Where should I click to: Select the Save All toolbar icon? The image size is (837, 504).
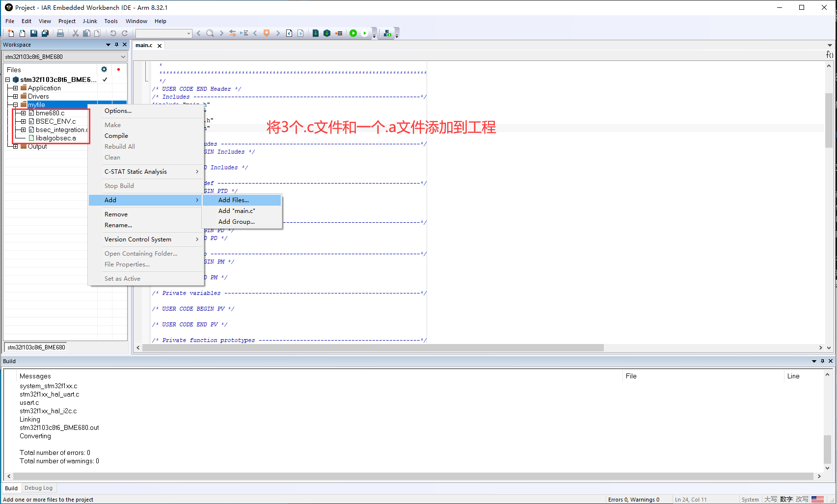tap(45, 33)
